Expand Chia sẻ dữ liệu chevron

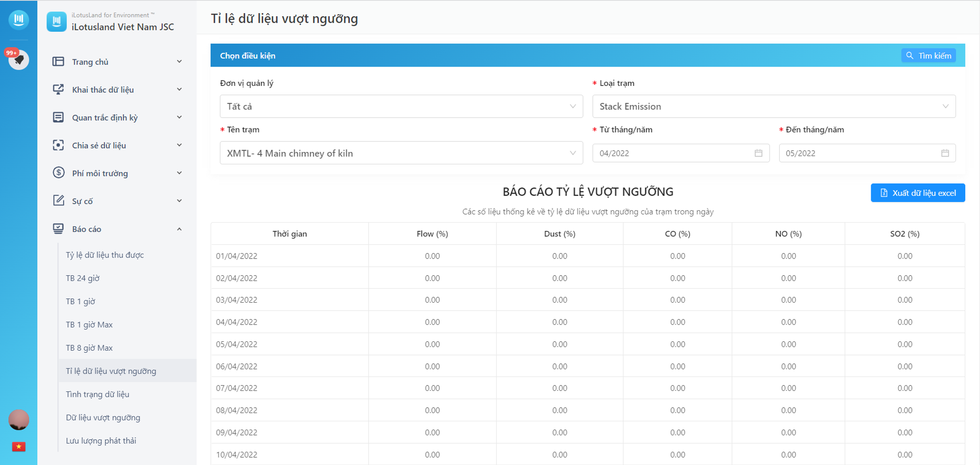pyautogui.click(x=179, y=145)
